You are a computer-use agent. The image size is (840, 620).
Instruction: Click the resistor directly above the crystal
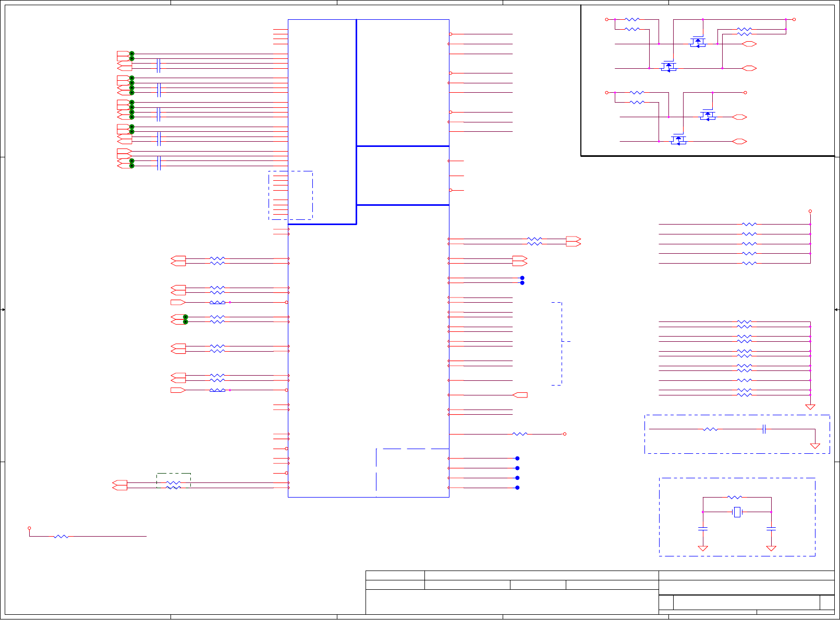tap(734, 498)
